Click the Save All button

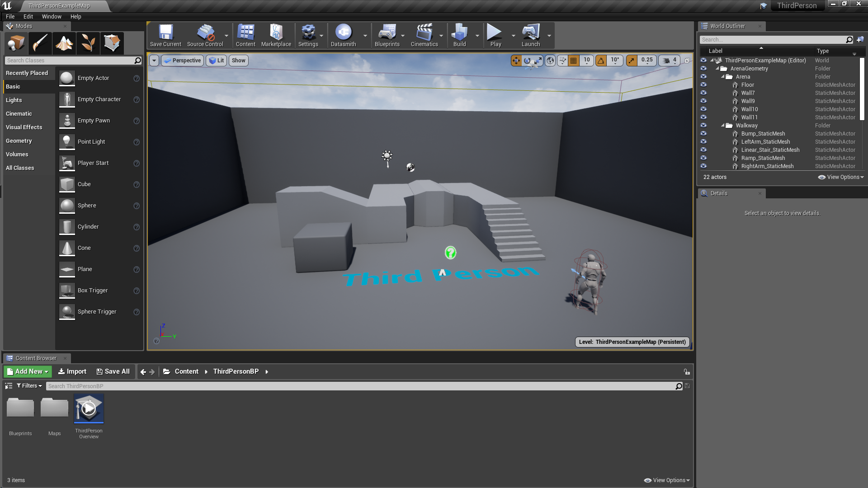tap(113, 371)
